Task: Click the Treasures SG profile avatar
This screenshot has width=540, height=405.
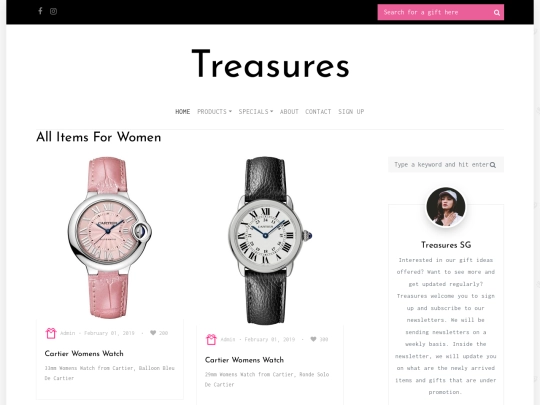Action: (446, 207)
